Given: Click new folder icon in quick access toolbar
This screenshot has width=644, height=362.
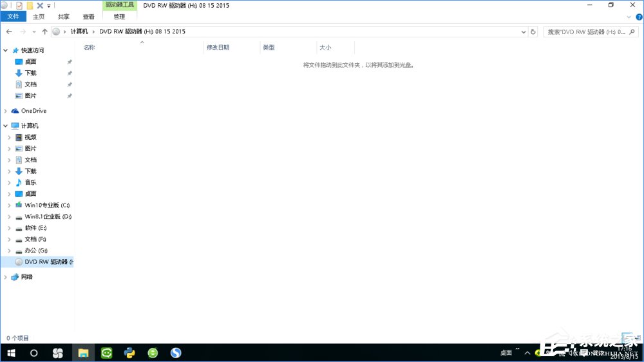Looking at the screenshot, I should 30,5.
